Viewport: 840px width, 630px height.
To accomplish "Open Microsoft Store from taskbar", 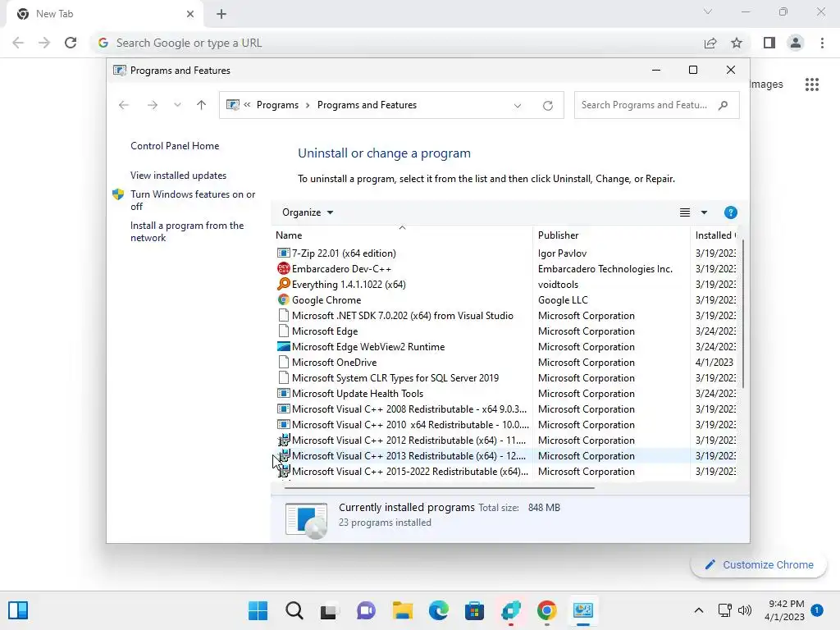I will coord(474,610).
